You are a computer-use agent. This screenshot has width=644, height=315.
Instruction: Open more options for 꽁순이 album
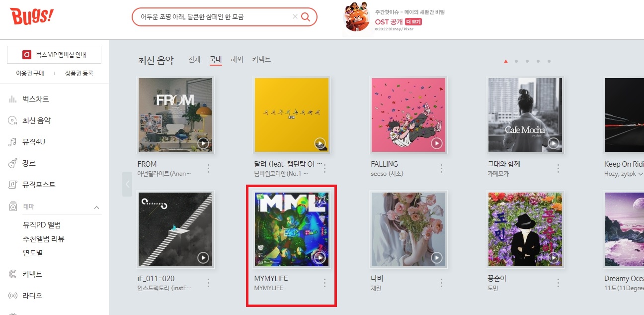[558, 283]
